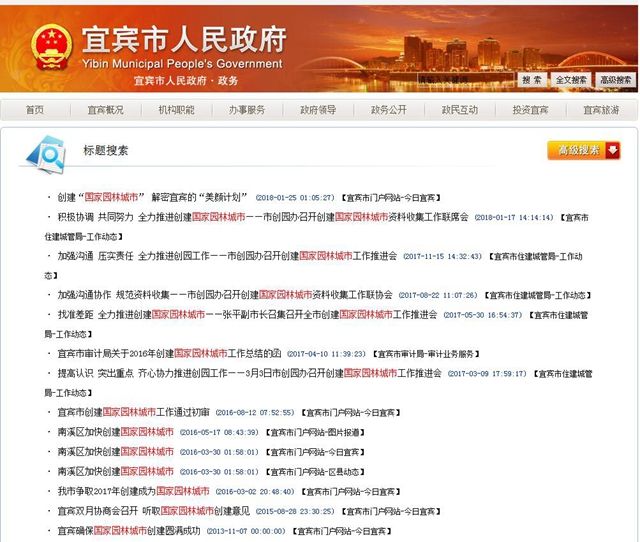Click timestamp 2013-11-07 00:00:00
The image size is (640, 542).
coord(246,531)
